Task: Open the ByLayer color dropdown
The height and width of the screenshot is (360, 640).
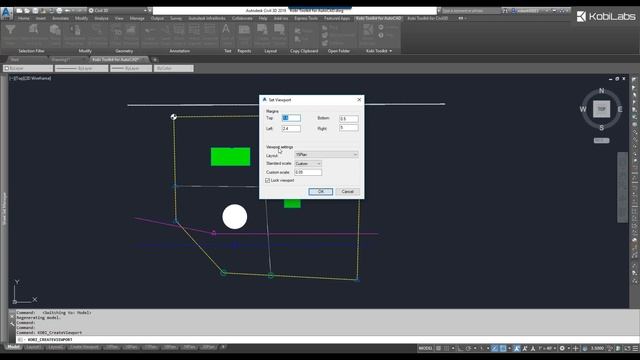Action: (x=28, y=69)
